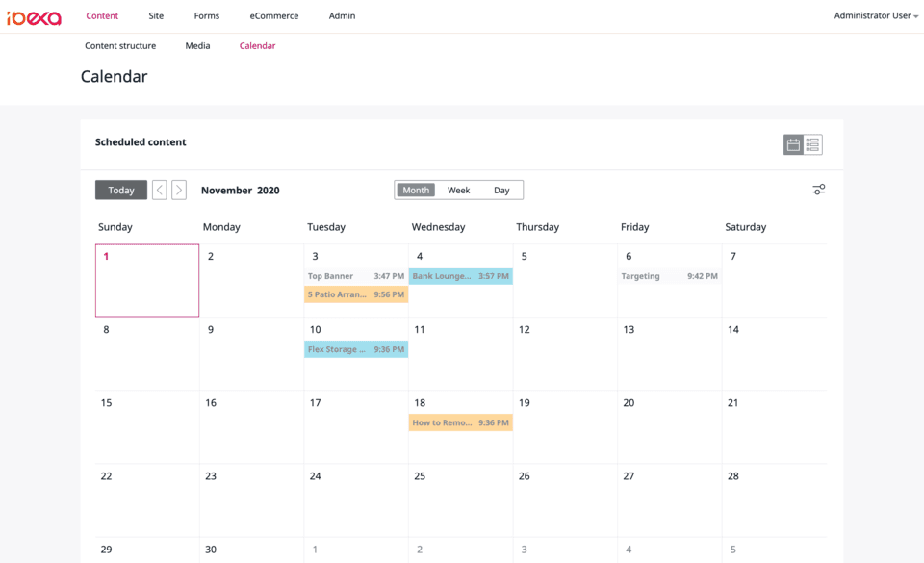Viewport: 924px width, 563px height.
Task: Go to previous month arrow
Action: click(160, 191)
